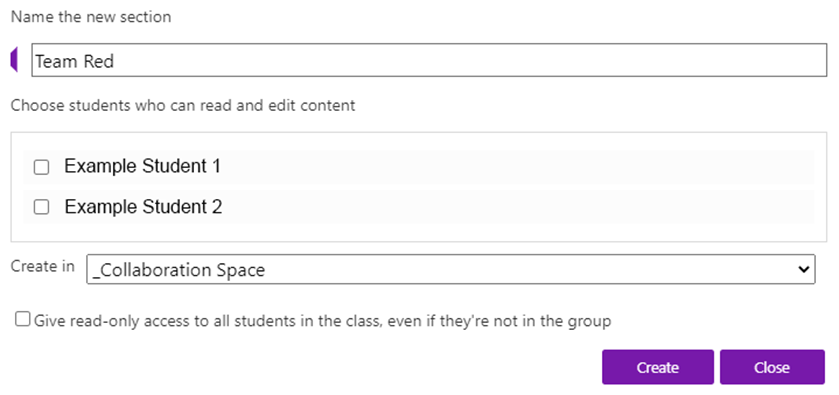Tick the Example Student 2 checkbox
This screenshot has height=395, width=839.
click(41, 207)
